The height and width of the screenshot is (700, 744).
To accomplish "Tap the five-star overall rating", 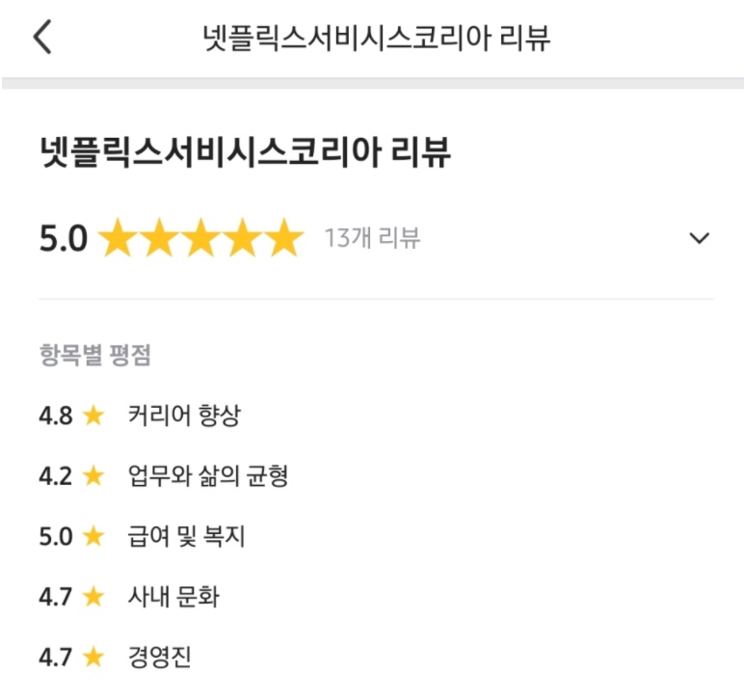I will pos(200,238).
